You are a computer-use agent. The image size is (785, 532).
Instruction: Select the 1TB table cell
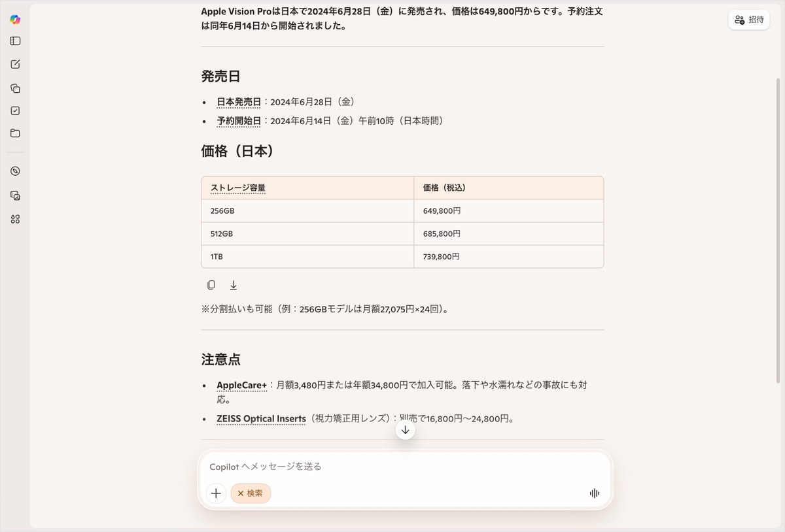pos(307,257)
